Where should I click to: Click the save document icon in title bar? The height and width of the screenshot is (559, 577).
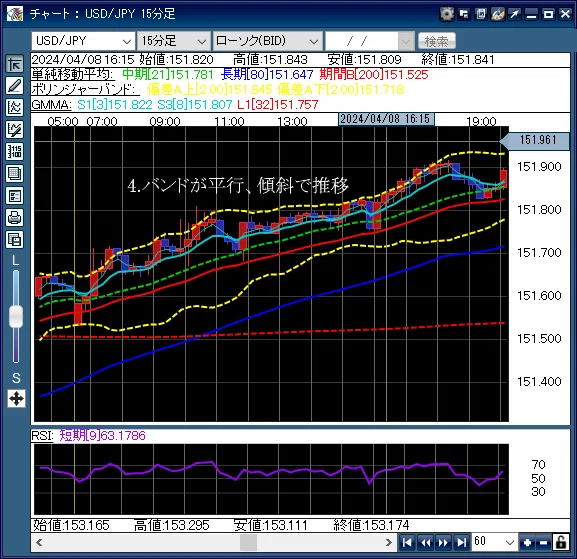[x=481, y=14]
